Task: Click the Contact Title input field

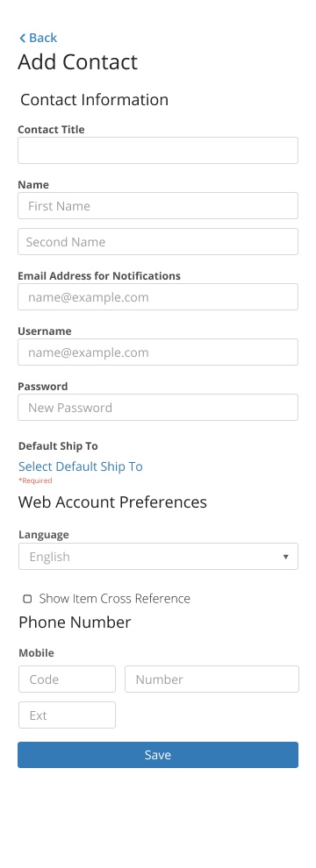Action: pyautogui.click(x=158, y=151)
